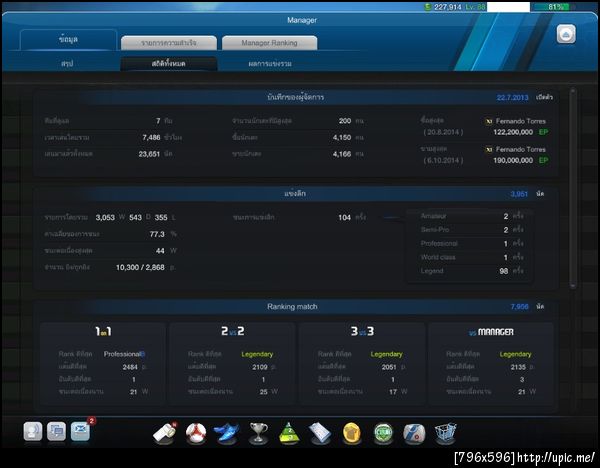Screen dimensions: 600x468
Task: Click the 77.3 win percentage value
Action: pos(157,234)
